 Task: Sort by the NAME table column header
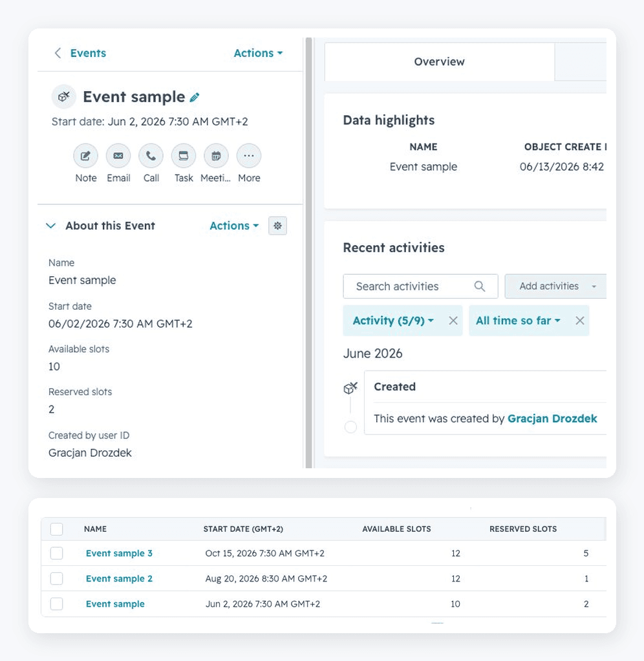click(95, 529)
